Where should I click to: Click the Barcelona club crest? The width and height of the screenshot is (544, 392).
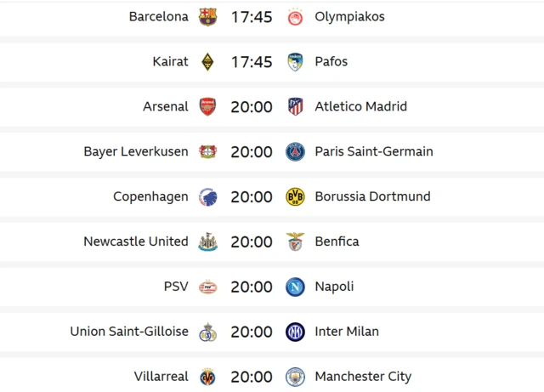coord(207,17)
